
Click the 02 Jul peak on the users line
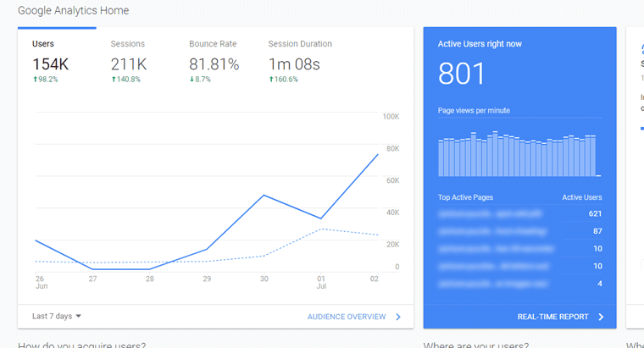pyautogui.click(x=377, y=155)
